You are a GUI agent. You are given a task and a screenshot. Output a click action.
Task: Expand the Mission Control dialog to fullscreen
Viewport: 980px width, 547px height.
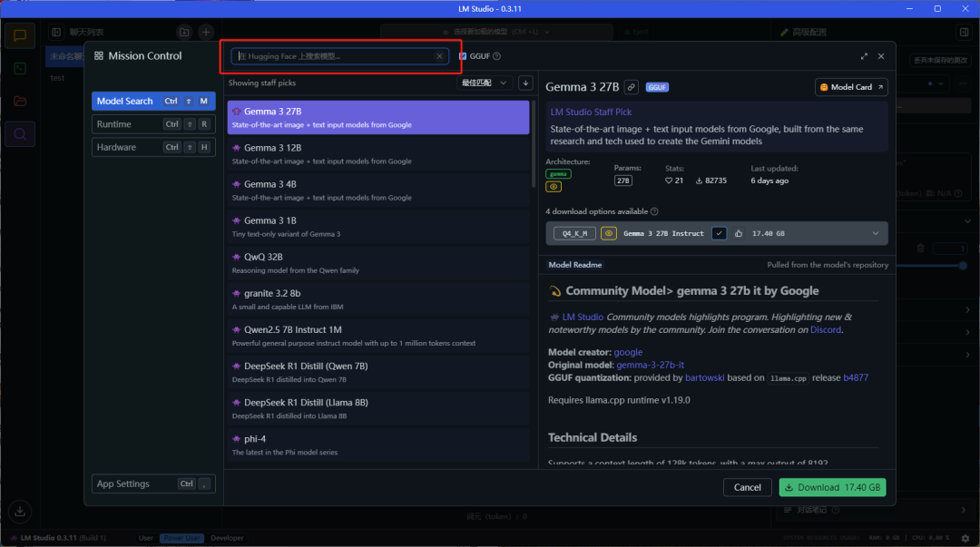[864, 56]
